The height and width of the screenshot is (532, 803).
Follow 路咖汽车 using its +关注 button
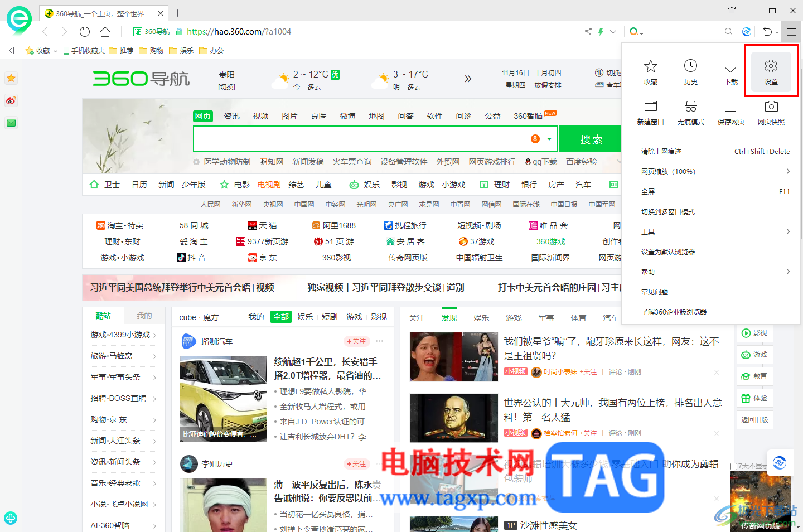pyautogui.click(x=356, y=341)
